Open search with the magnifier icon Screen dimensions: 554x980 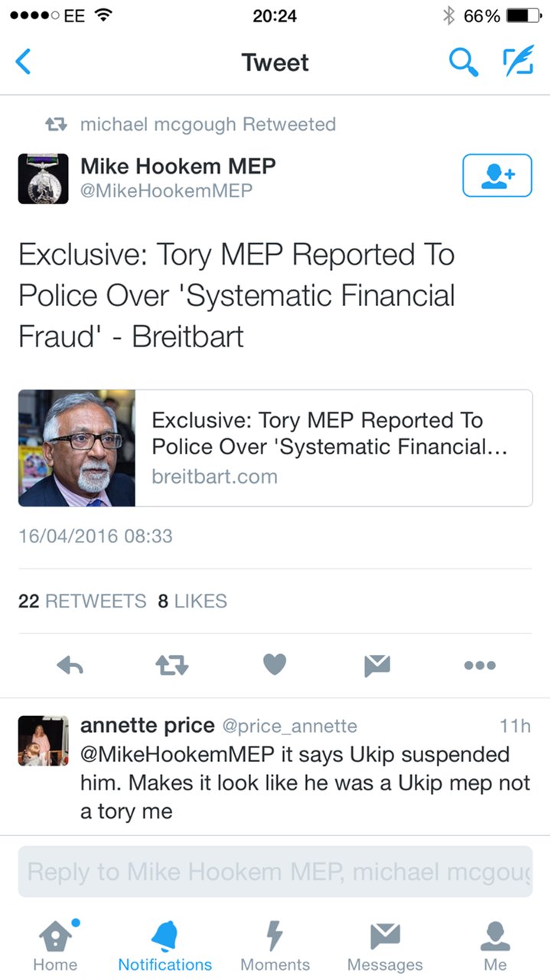pos(463,62)
